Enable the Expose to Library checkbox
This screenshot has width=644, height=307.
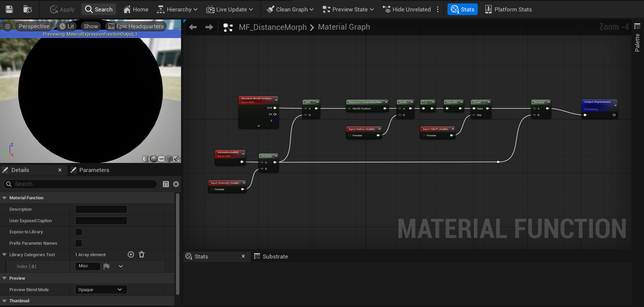click(x=78, y=232)
